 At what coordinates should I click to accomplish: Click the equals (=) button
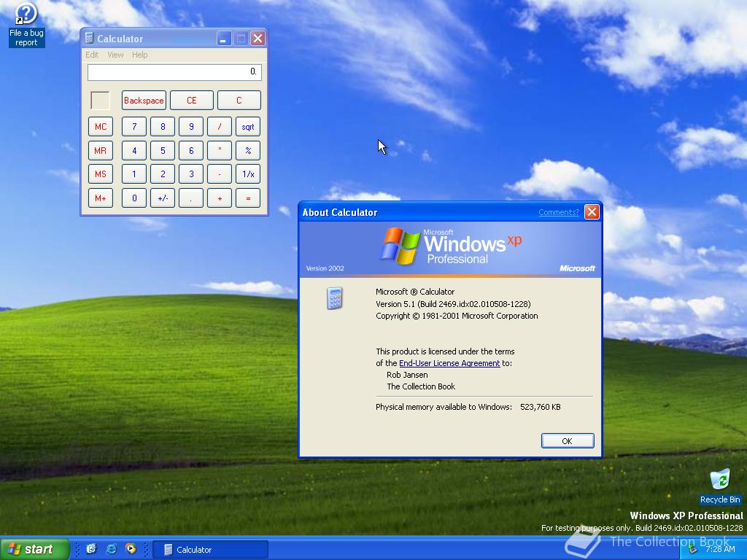tap(248, 198)
